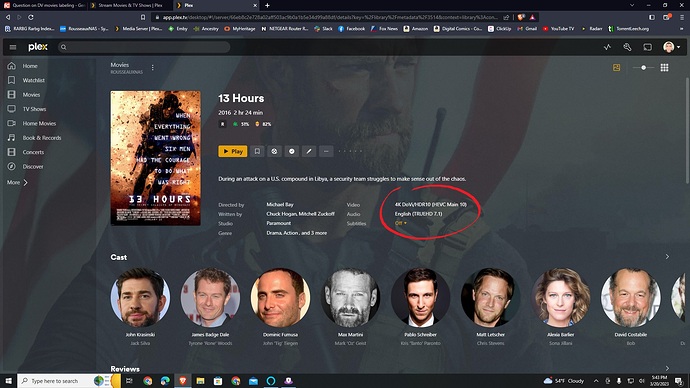Screen dimensions: 690x388
Task: Open Matt Letscher cast photo
Action: [x=490, y=298]
